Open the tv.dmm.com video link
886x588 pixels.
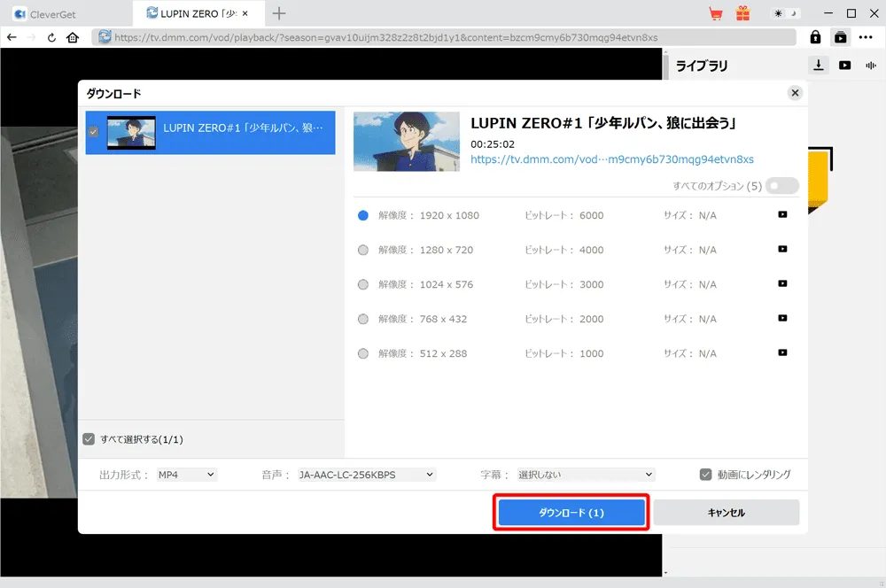612,159
